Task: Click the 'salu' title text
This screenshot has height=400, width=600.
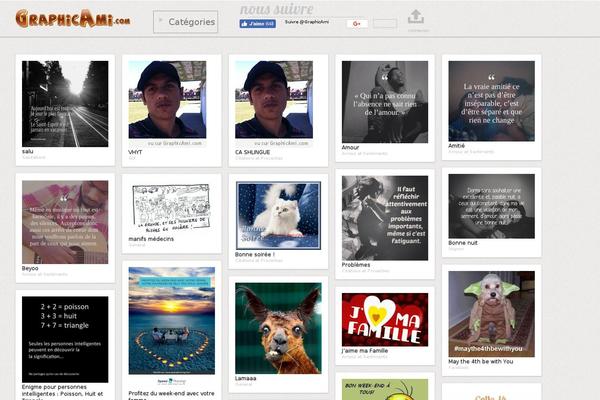Action: click(28, 152)
